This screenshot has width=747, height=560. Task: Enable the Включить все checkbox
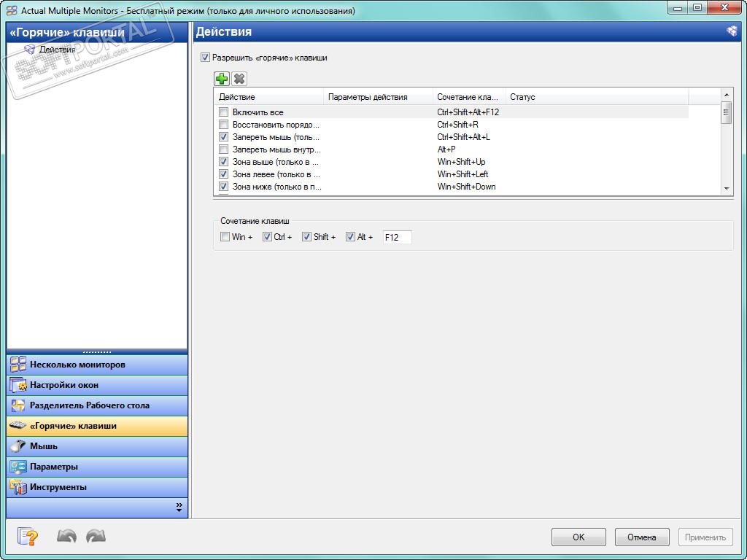pyautogui.click(x=223, y=112)
